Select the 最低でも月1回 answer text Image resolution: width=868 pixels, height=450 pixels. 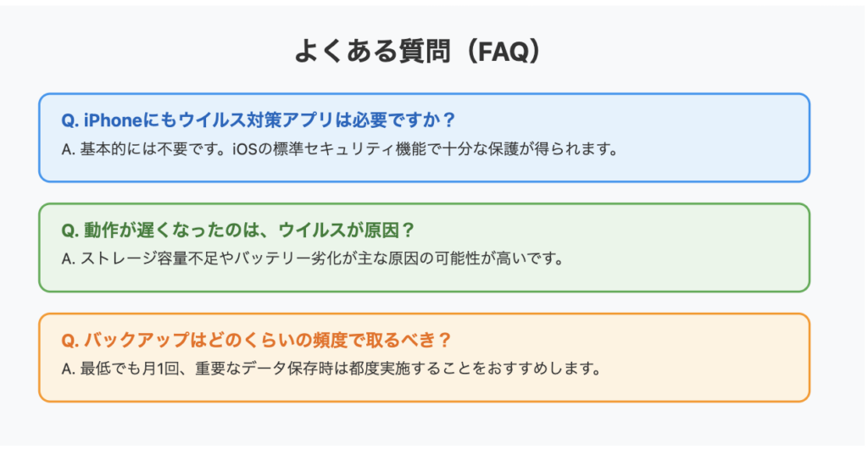[331, 368]
